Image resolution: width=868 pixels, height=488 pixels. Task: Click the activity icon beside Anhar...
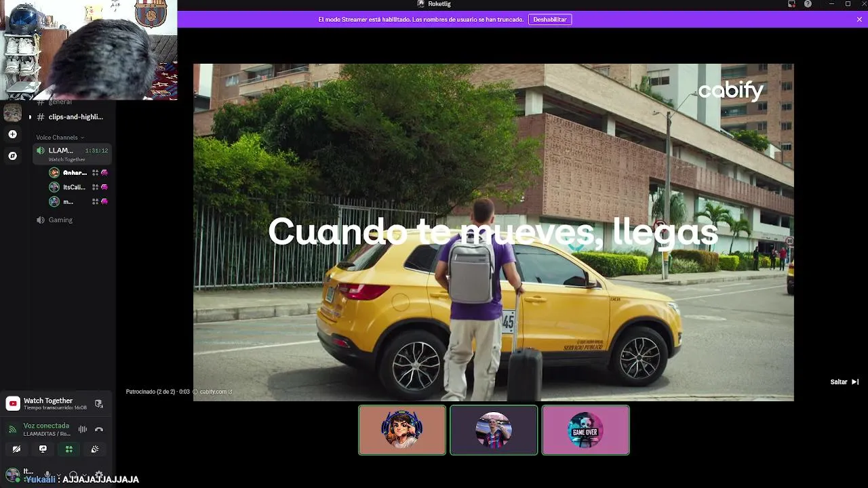pyautogui.click(x=95, y=173)
